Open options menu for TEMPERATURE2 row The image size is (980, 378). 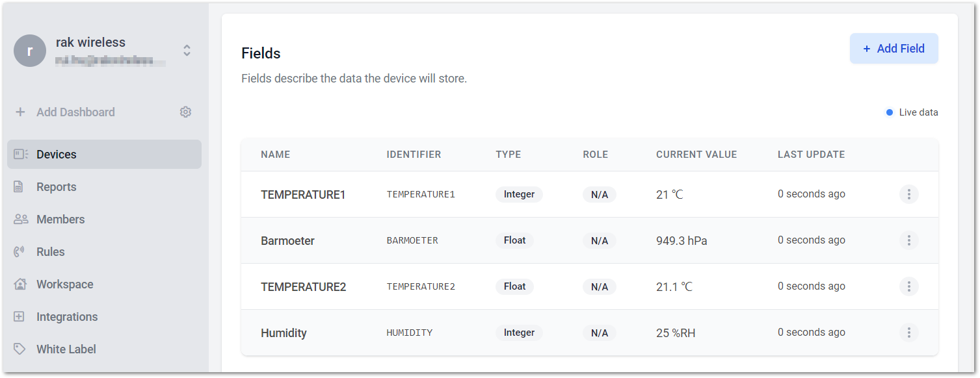point(908,286)
